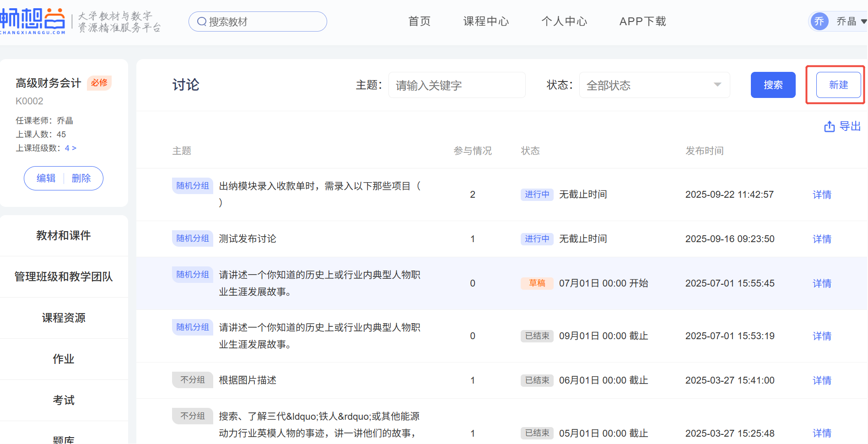Select APP下载 in the navigation bar
The image size is (868, 444).
[642, 22]
